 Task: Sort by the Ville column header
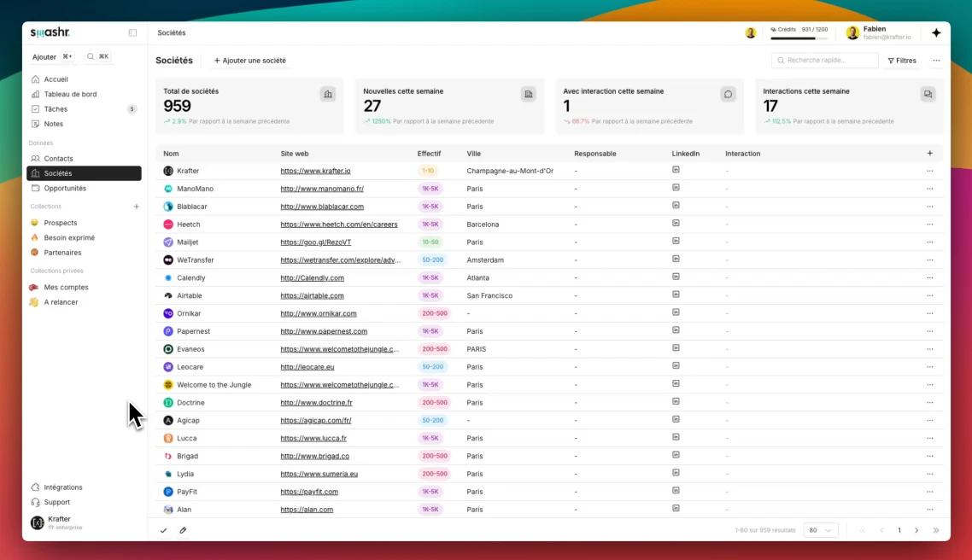click(x=473, y=154)
